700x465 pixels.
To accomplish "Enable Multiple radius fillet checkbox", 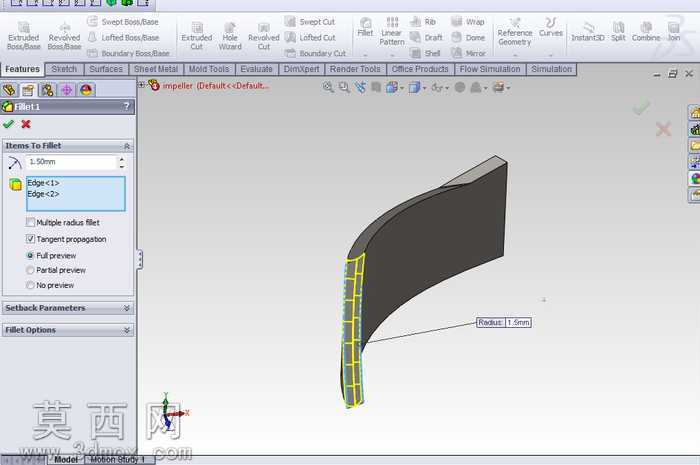I will pyautogui.click(x=30, y=222).
